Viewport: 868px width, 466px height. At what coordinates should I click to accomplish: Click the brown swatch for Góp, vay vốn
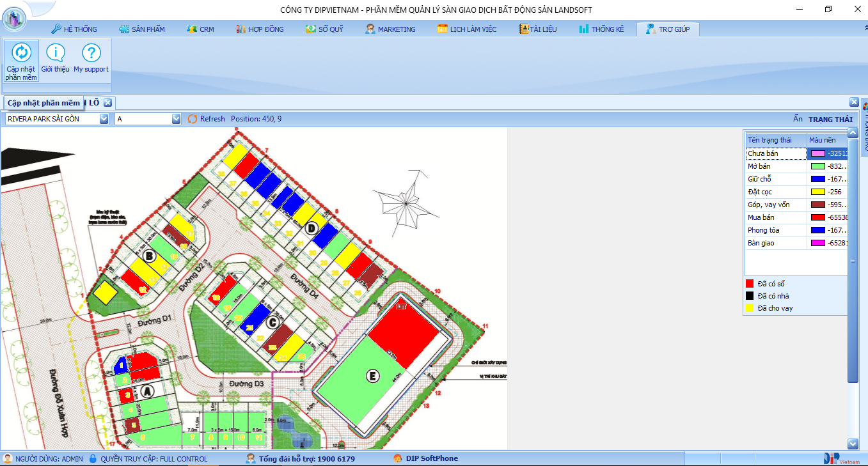coord(817,205)
